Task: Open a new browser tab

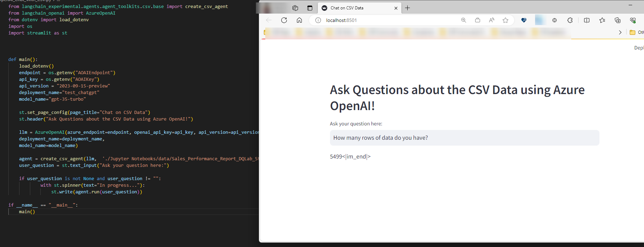Action: [x=408, y=8]
